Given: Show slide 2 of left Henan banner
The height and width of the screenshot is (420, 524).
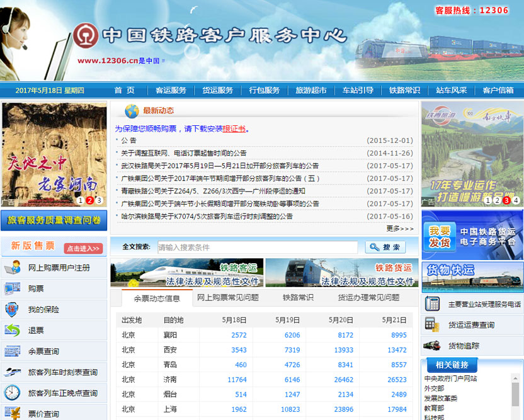Looking at the screenshot, I should tap(89, 200).
